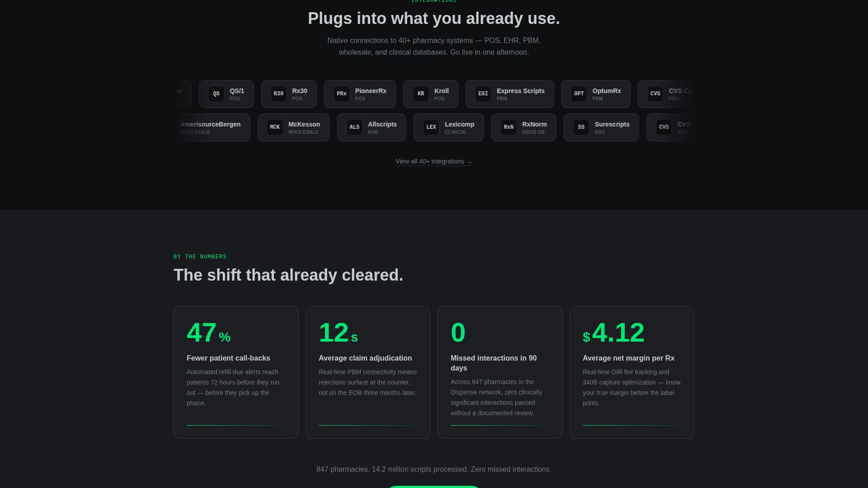868x488 pixels.
Task: Click the CVS badge next to OptumRx chip
Action: (x=655, y=94)
